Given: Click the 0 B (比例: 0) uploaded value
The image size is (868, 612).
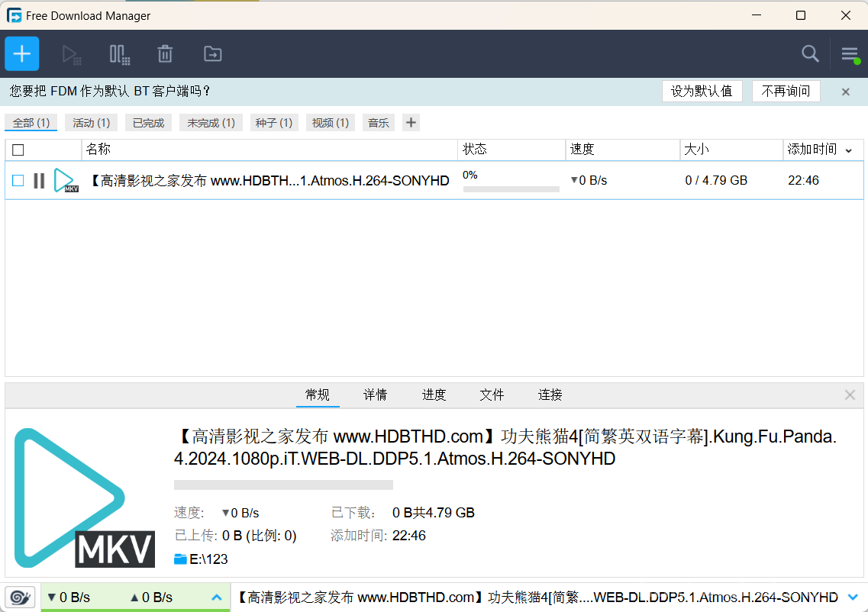Looking at the screenshot, I should pos(259,536).
